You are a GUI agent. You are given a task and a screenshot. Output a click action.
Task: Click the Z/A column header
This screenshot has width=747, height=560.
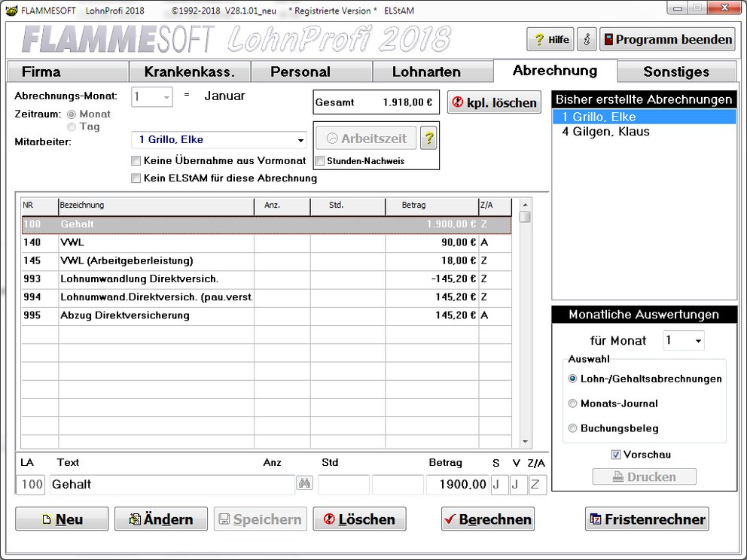click(495, 205)
